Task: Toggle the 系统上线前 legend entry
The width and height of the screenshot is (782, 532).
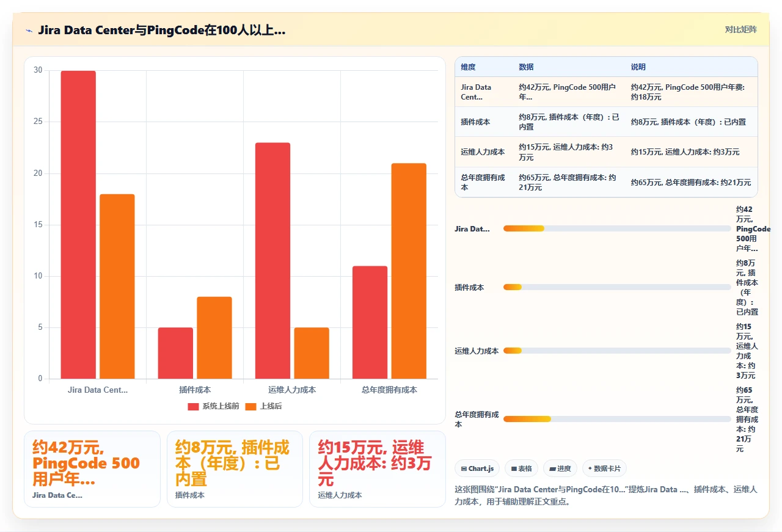Action: pyautogui.click(x=213, y=406)
